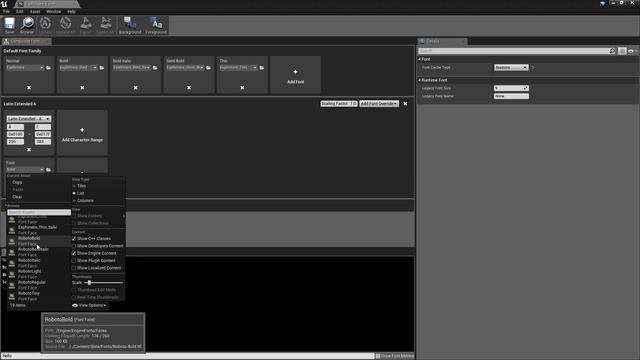Image resolution: width=640 pixels, height=360 pixels.
Task: Collapse the Font details section
Action: coord(419,59)
